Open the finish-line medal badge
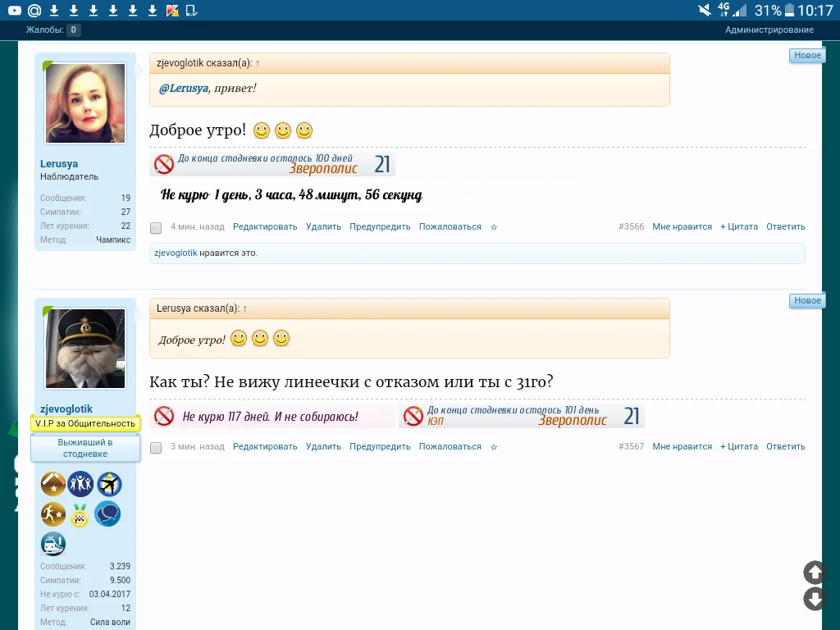Image resolution: width=840 pixels, height=630 pixels. pyautogui.click(x=79, y=514)
